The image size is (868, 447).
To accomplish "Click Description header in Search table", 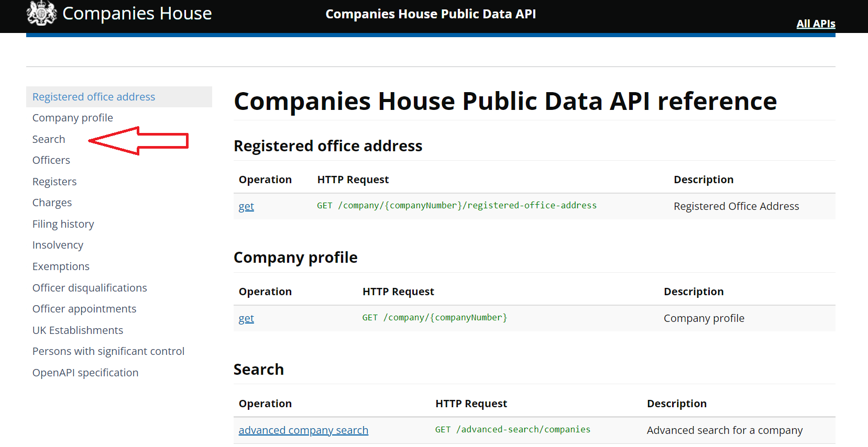I will click(677, 404).
